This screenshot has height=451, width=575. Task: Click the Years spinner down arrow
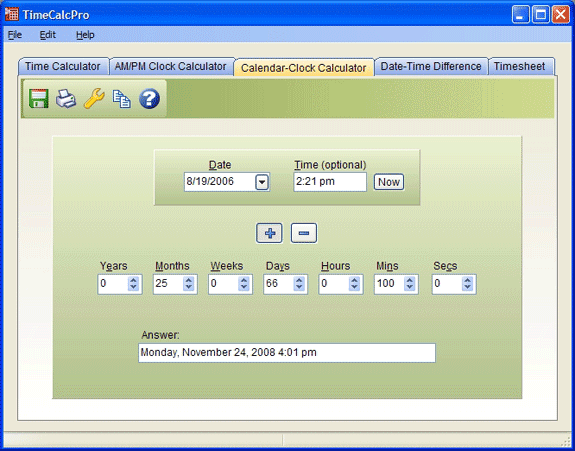tap(133, 287)
